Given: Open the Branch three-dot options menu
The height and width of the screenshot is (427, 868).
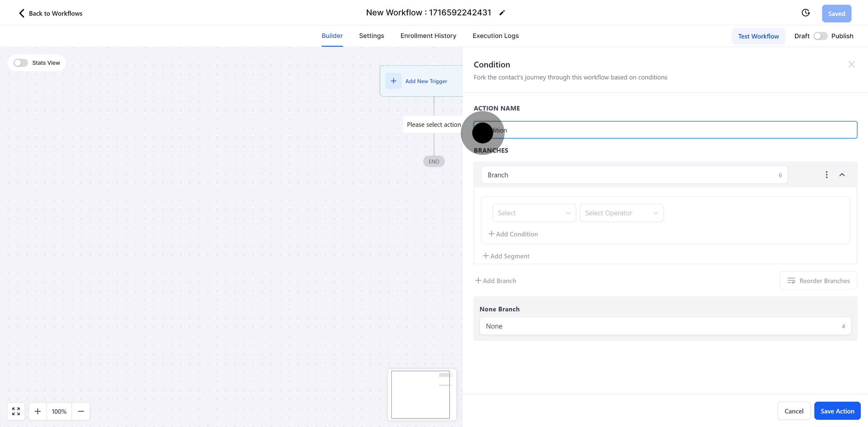Looking at the screenshot, I should click(826, 174).
